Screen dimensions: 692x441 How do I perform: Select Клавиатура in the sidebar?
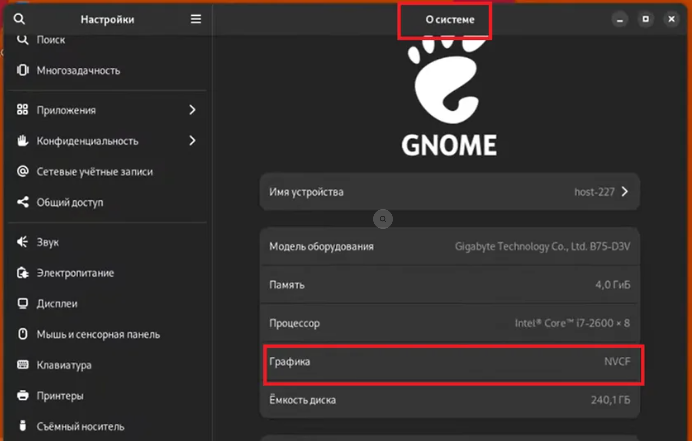click(x=107, y=365)
